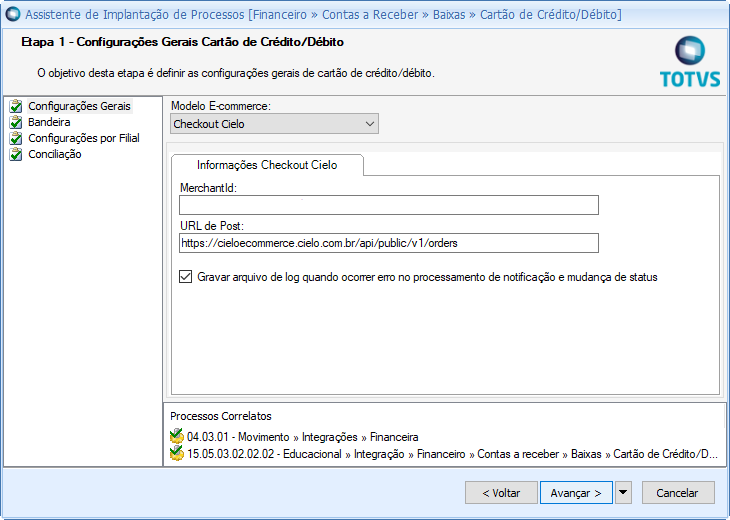The width and height of the screenshot is (730, 520).
Task: Click the gear icon for process 15.05.03.02.02.02
Action: click(176, 453)
